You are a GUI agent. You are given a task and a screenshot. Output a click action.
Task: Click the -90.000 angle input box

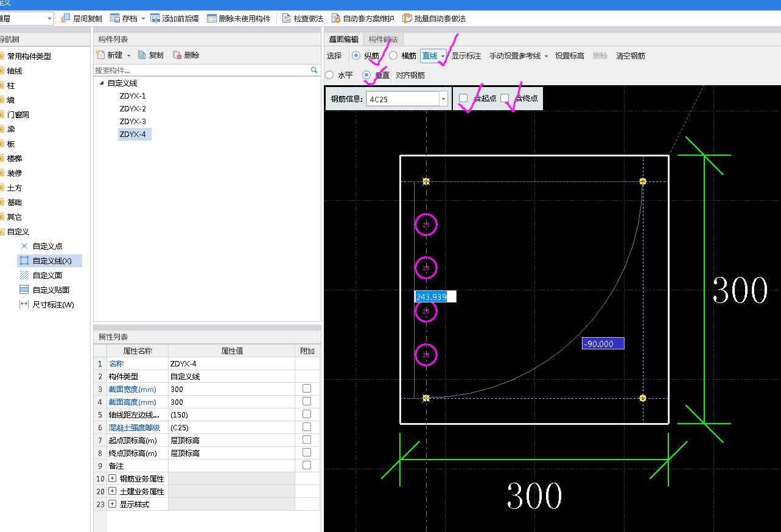coord(603,343)
